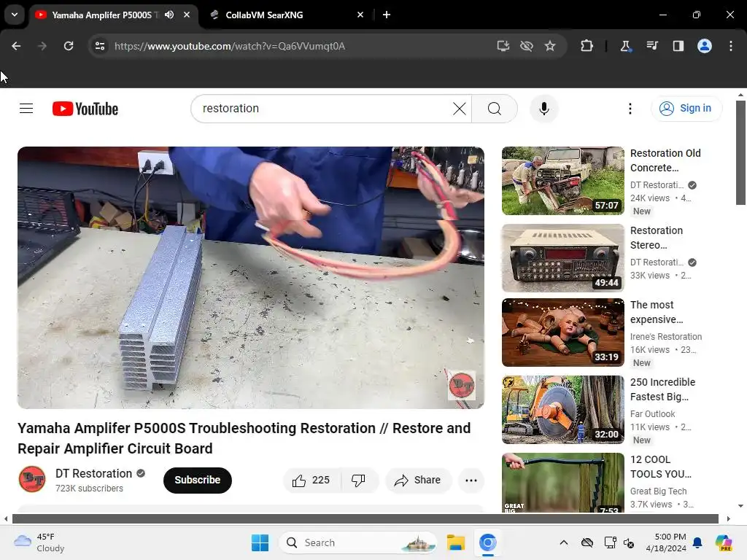Image resolution: width=747 pixels, height=560 pixels.
Task: Open the Chromium browser taskbar icon
Action: tap(488, 542)
